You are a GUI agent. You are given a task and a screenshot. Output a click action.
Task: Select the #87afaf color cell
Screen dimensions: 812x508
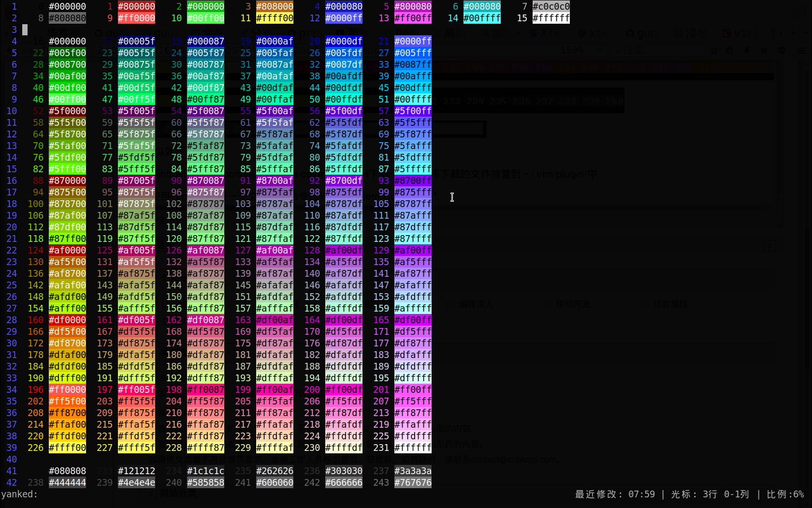pyautogui.click(x=275, y=215)
